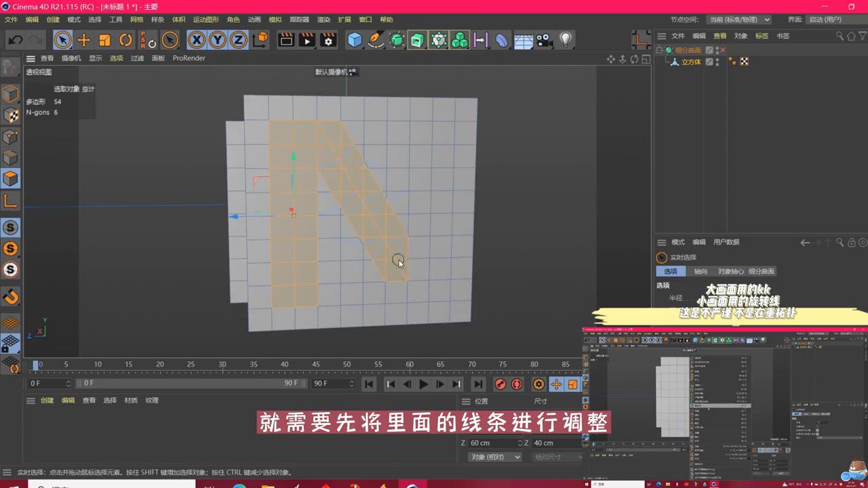The width and height of the screenshot is (868, 488).
Task: Click Render View clapperboard icon
Action: 286,40
